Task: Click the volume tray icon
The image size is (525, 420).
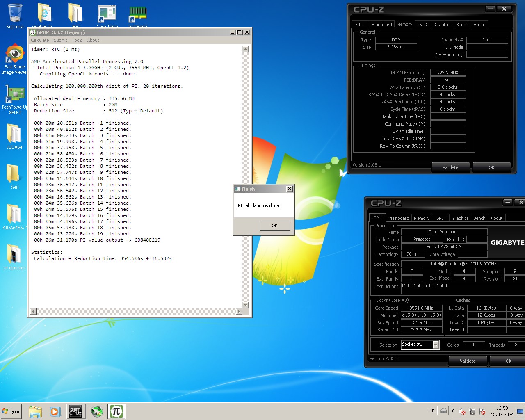Action: tap(462, 411)
